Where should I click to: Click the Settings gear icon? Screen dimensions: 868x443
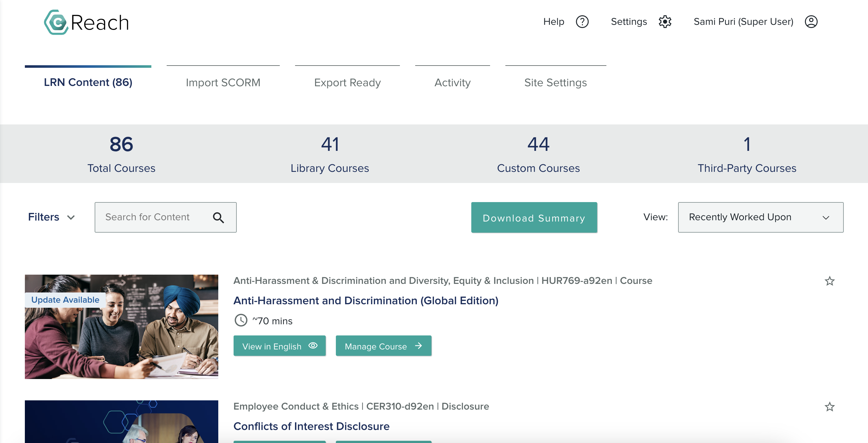pos(665,22)
